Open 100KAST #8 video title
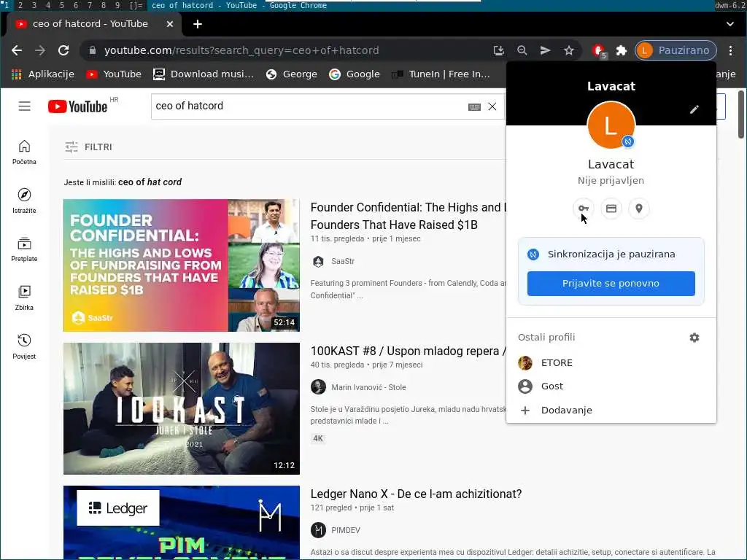Screen dimensions: 747x560 [408, 351]
